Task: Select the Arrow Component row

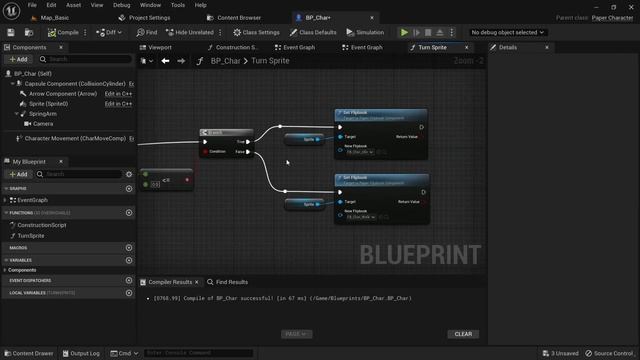Action: (x=63, y=93)
